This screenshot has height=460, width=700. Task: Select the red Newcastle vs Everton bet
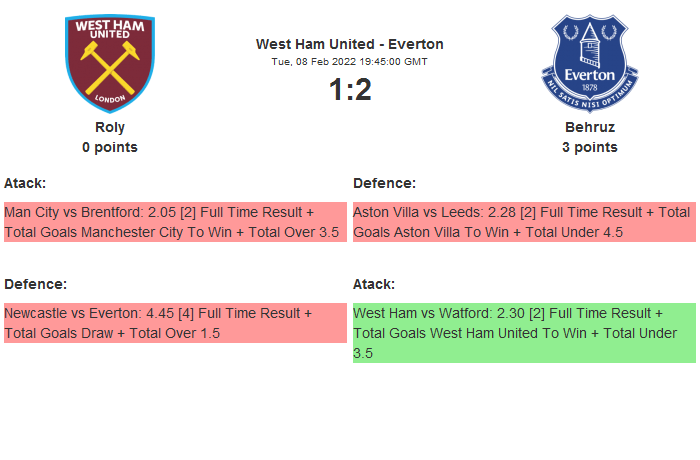[175, 323]
